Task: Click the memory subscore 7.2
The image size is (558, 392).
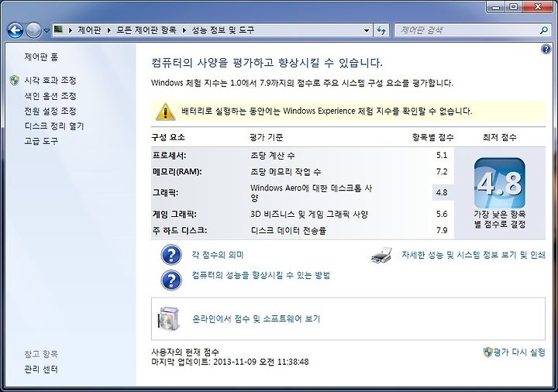Action: point(442,172)
